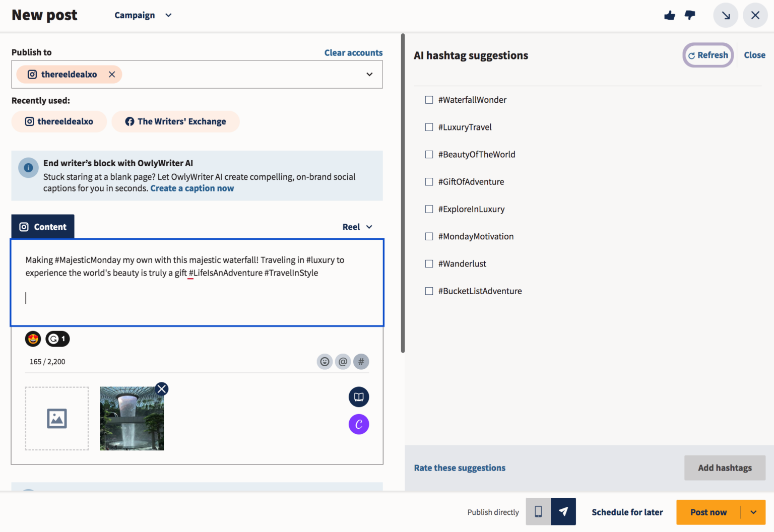Expand the Campaign dropdown
This screenshot has height=532, width=774.
tap(143, 16)
